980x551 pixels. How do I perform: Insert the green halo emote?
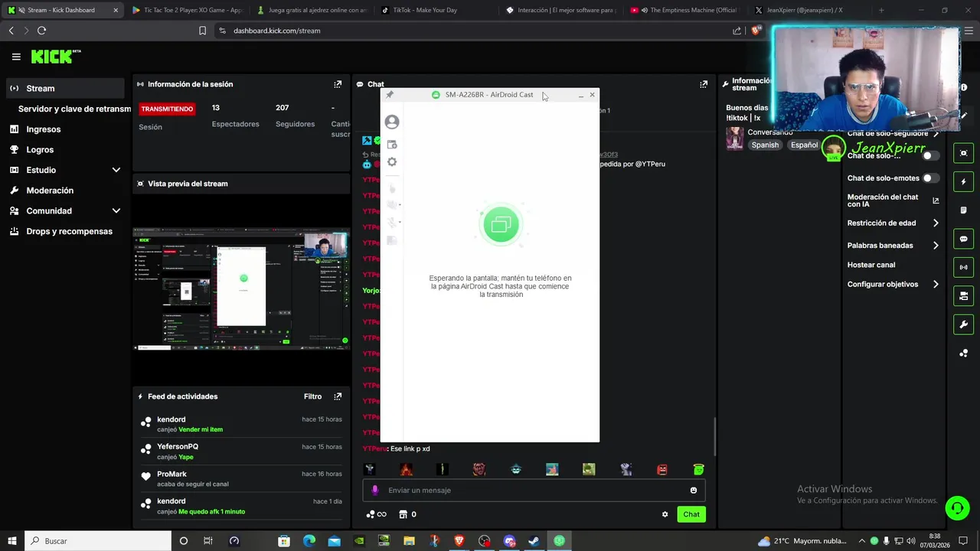[698, 469]
